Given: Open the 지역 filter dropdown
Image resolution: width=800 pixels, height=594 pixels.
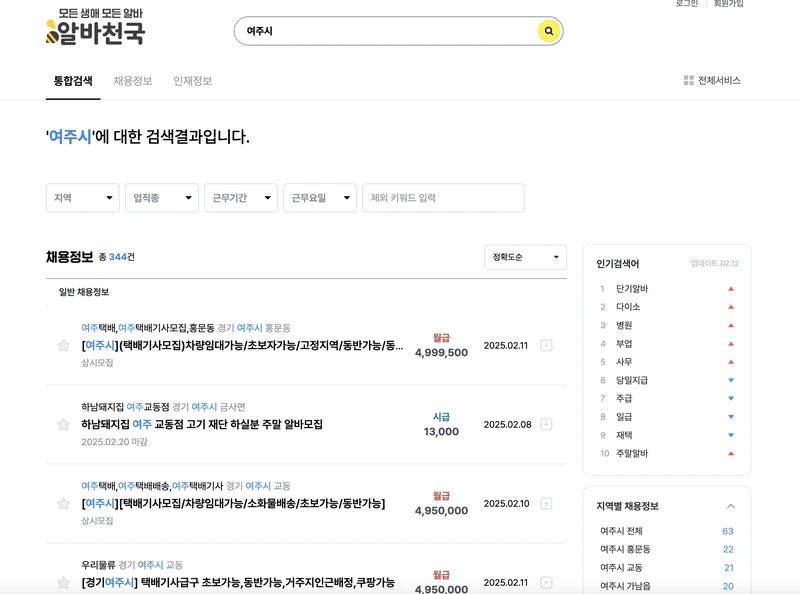Looking at the screenshot, I should [82, 197].
